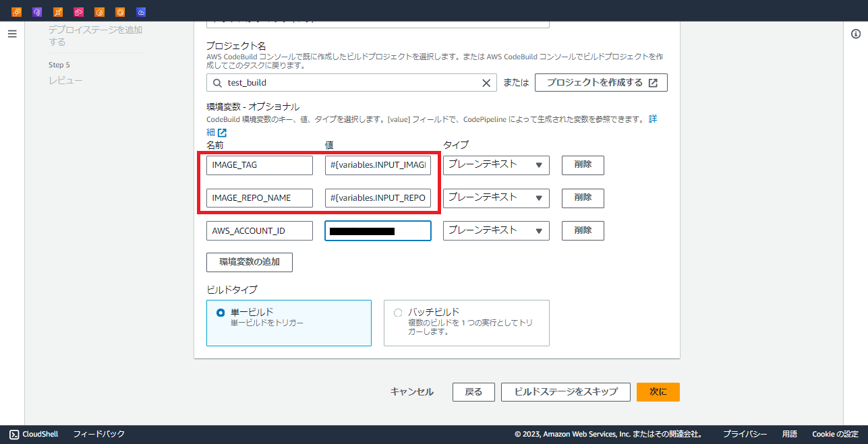868x444 pixels.
Task: Open the 用語 footer link
Action: (x=790, y=435)
